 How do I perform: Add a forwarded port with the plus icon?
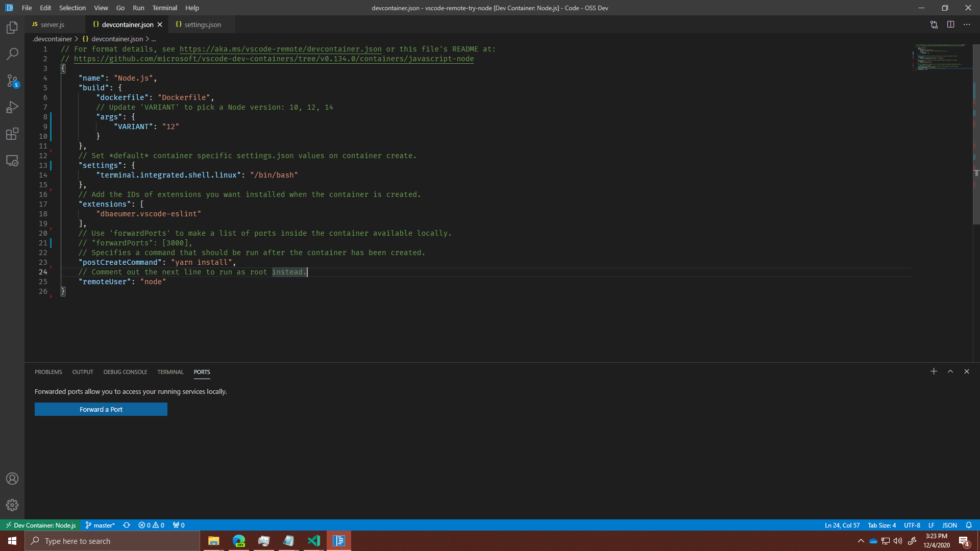point(933,371)
